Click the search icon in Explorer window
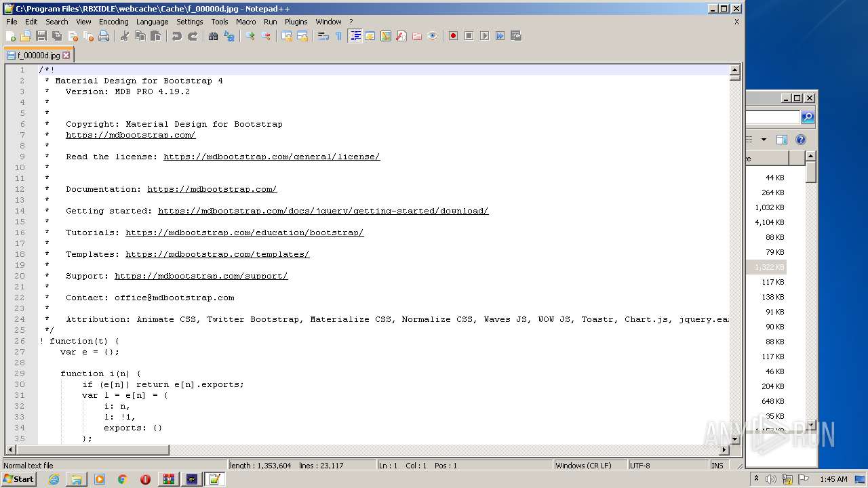The height and width of the screenshot is (488, 868). (x=808, y=117)
